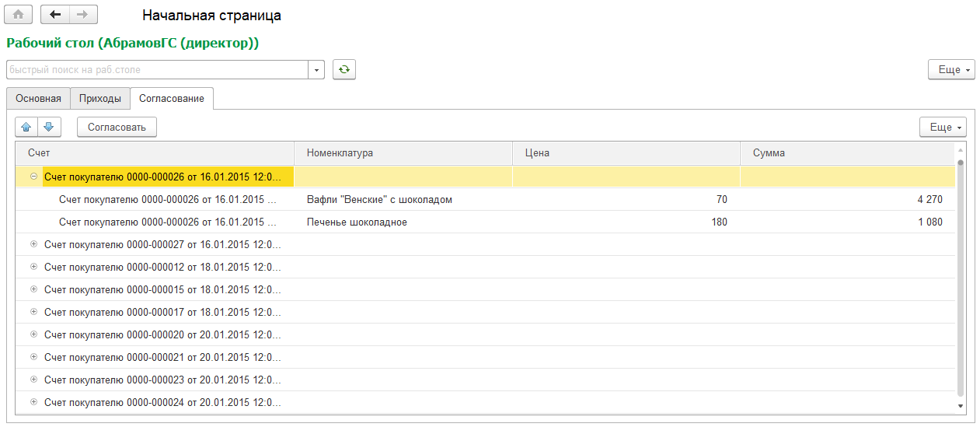Select Вафли "Венские" с шоколадом cell
This screenshot has width=980, height=427.
click(403, 200)
